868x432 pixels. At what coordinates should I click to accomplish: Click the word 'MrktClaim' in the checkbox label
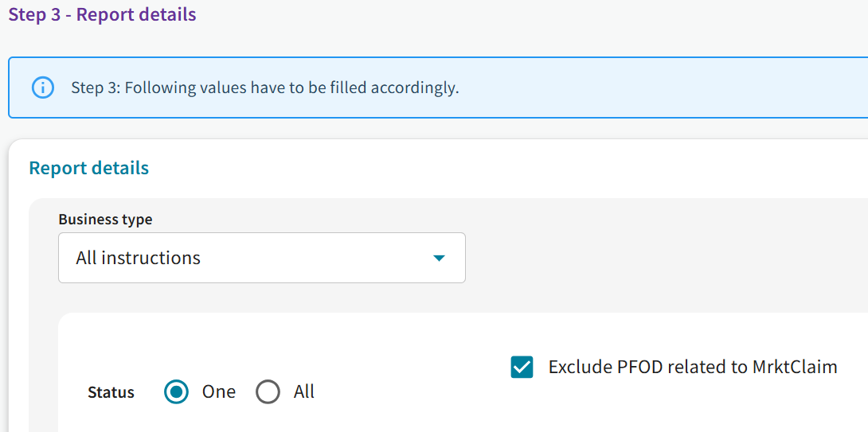[x=795, y=367]
